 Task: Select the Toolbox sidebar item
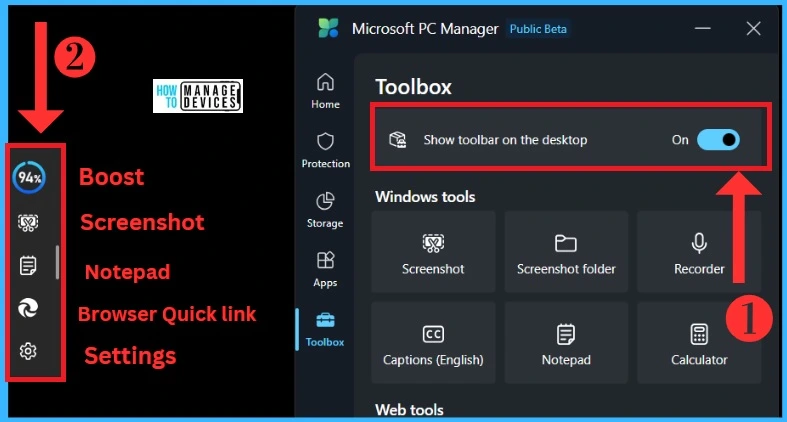coord(325,329)
